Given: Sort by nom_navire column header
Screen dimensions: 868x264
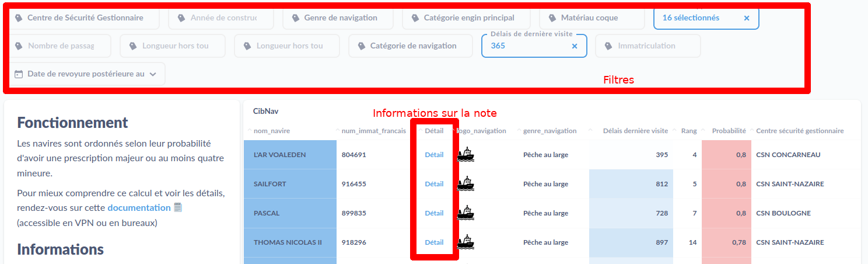Looking at the screenshot, I should click(x=272, y=131).
